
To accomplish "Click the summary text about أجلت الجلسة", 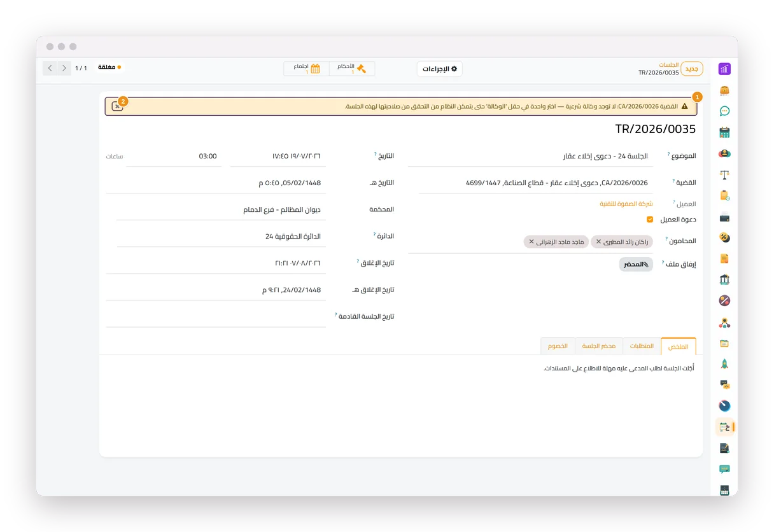I will [x=619, y=368].
